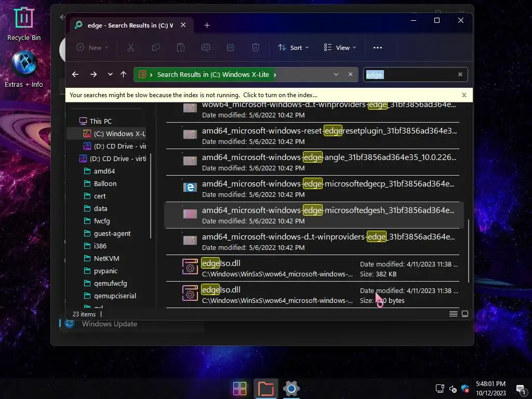
Task: Open the View dropdown
Action: (x=340, y=47)
